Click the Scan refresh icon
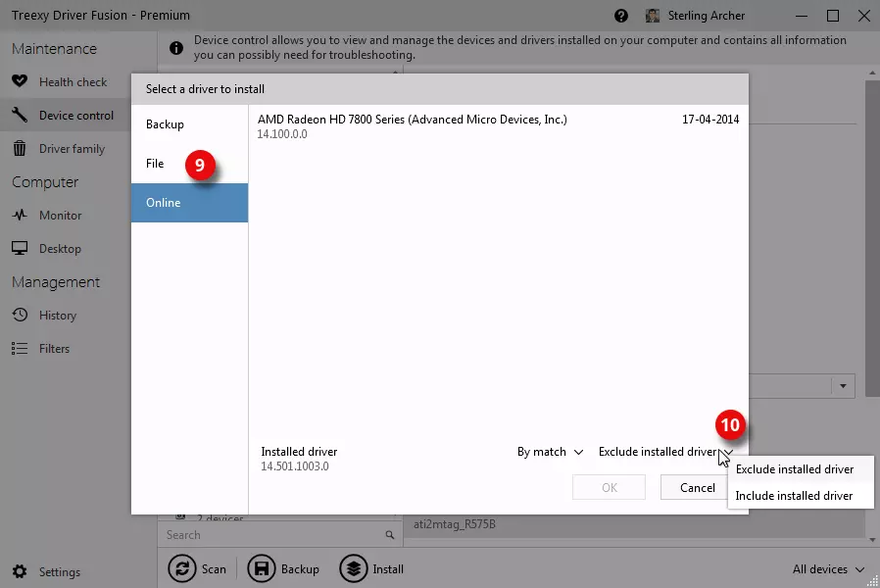The image size is (880, 588). (182, 569)
